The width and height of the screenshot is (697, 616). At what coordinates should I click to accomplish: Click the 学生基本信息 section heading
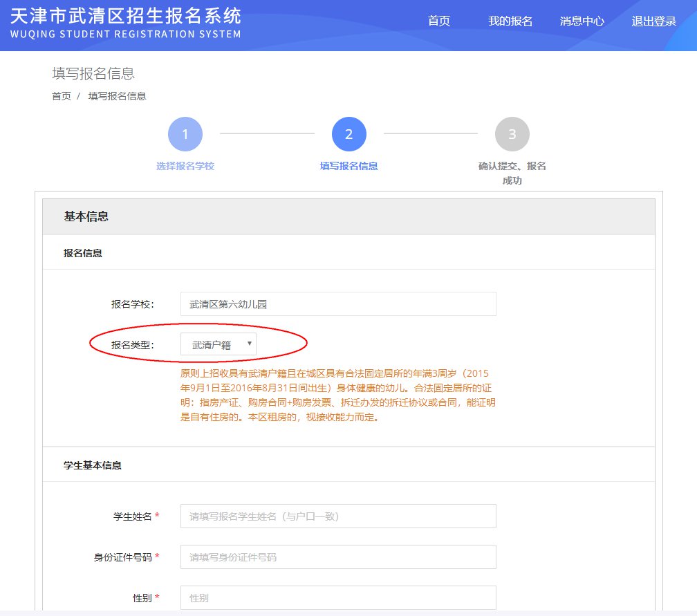[x=93, y=465]
